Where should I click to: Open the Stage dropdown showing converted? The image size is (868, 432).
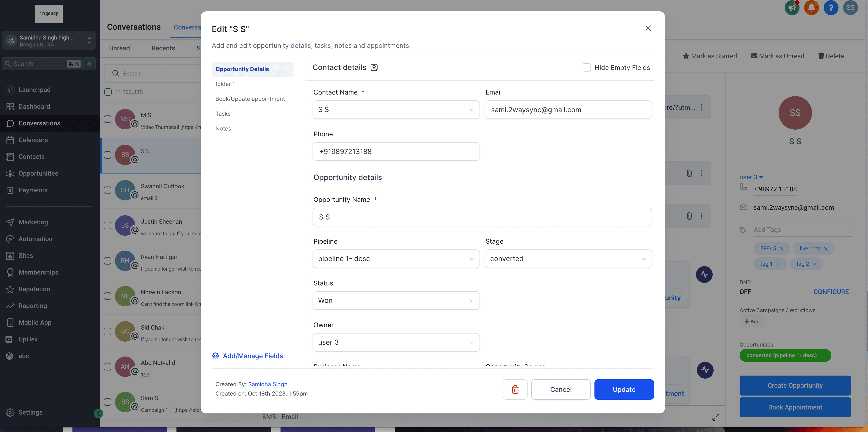(x=568, y=259)
